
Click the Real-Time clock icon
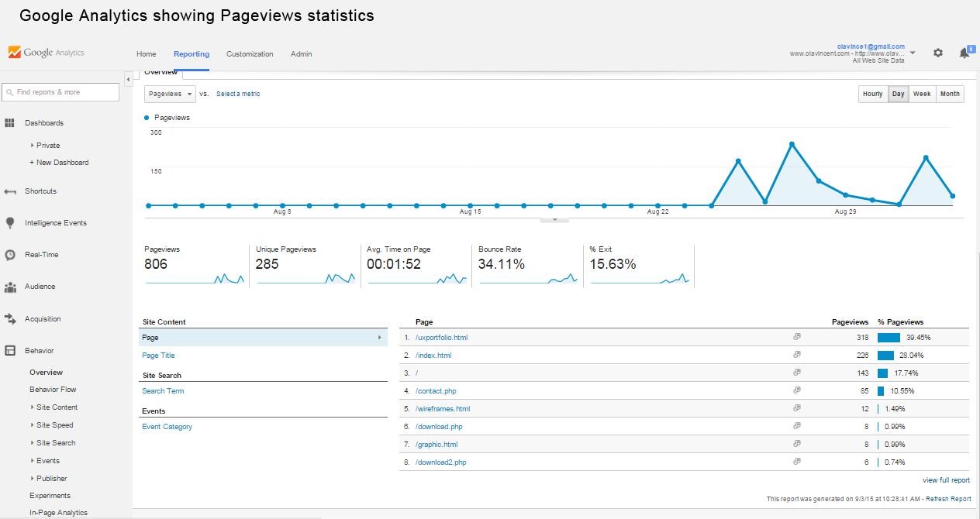tap(10, 255)
